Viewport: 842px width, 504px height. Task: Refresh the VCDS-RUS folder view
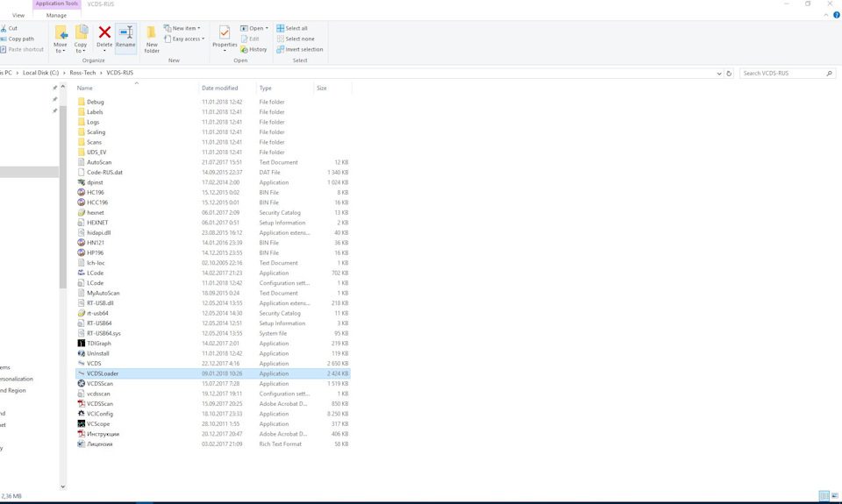(729, 73)
